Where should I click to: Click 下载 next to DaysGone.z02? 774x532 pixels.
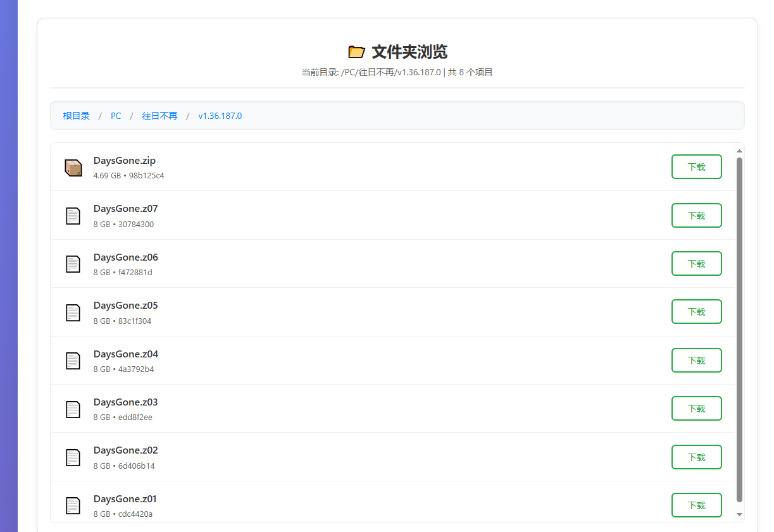pos(696,457)
